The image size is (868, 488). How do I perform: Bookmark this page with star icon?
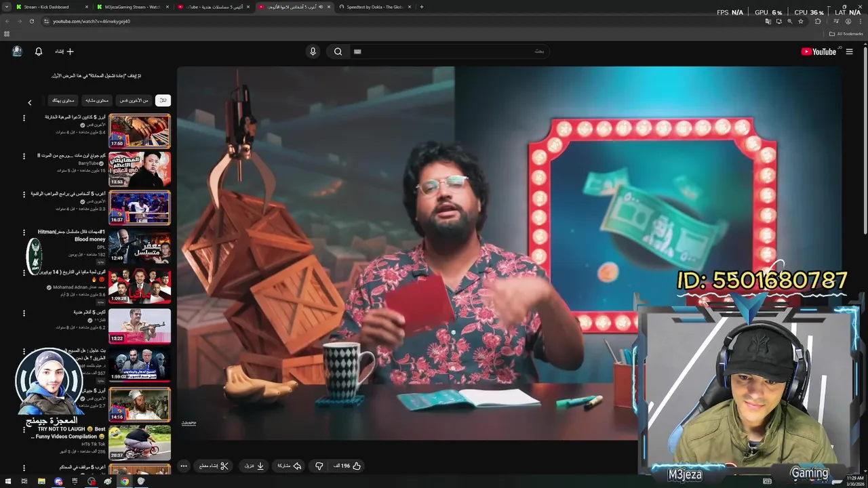click(x=801, y=21)
